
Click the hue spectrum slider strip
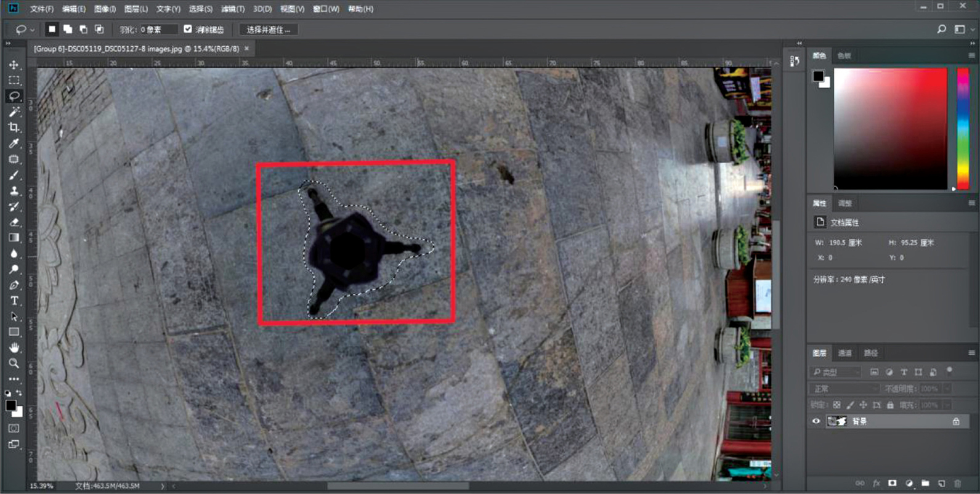tap(962, 128)
